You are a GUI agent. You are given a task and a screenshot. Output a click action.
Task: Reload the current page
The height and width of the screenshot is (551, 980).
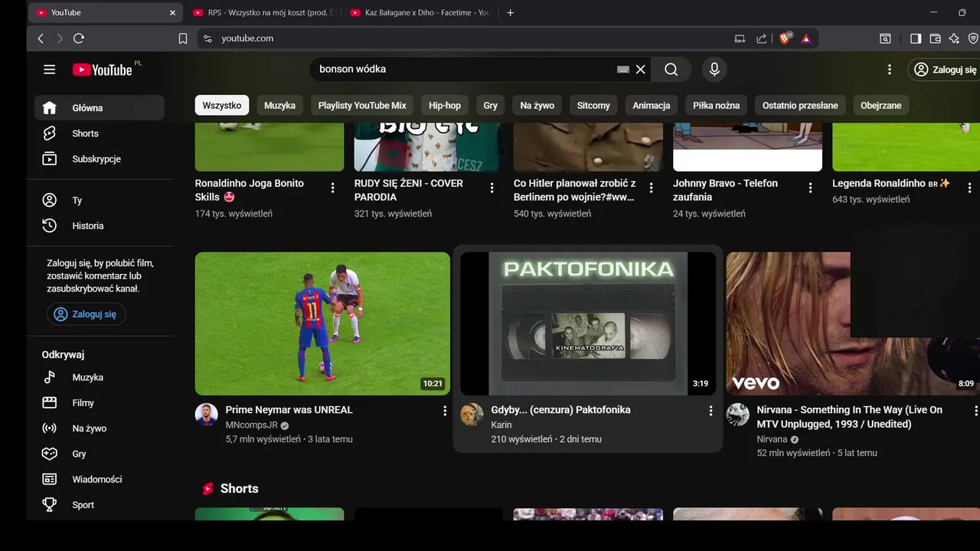click(x=79, y=38)
